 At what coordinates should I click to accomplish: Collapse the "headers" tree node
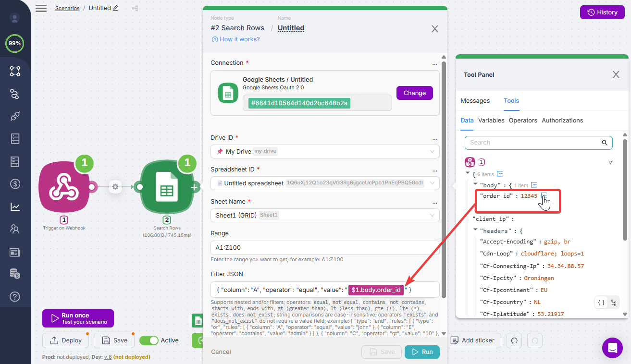coord(475,231)
